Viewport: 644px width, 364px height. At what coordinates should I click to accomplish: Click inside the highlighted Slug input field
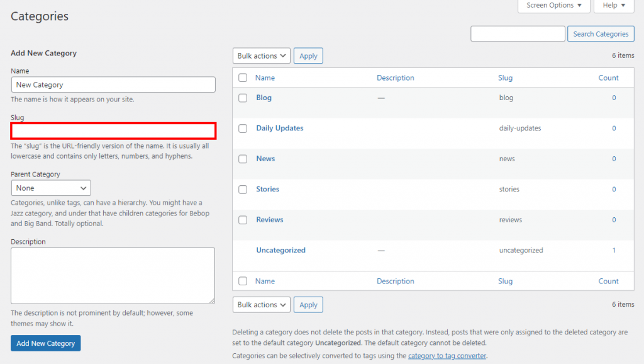click(113, 130)
